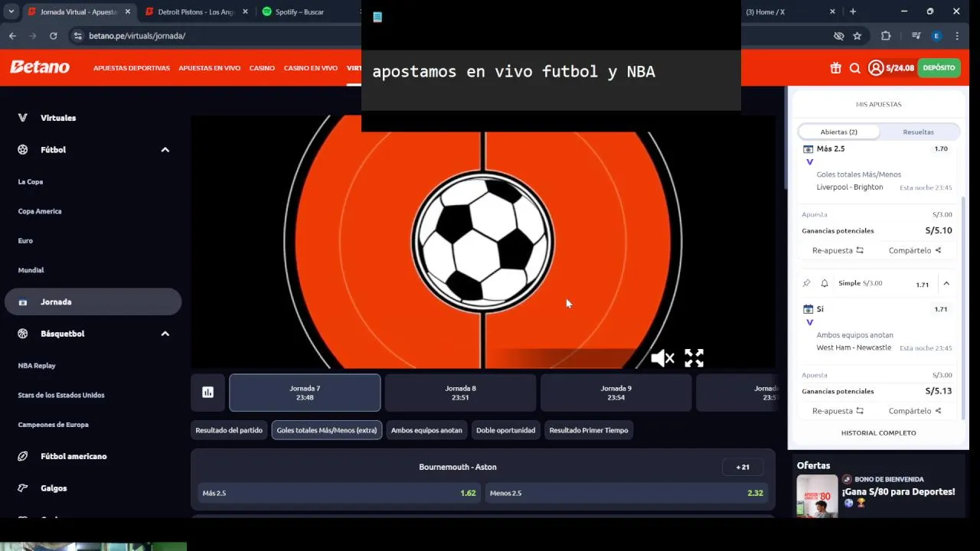Open the statistics chart icon beside Jornada 7
The height and width of the screenshot is (551, 980).
pyautogui.click(x=207, y=392)
